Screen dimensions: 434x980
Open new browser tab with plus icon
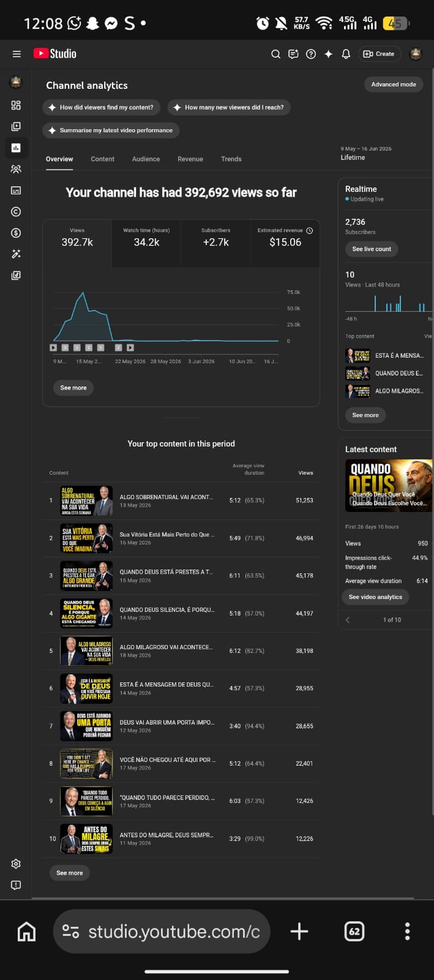pos(299,932)
